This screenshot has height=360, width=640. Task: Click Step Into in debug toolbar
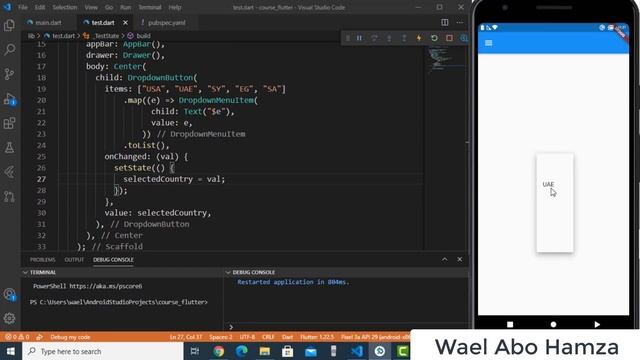pyautogui.click(x=389, y=38)
